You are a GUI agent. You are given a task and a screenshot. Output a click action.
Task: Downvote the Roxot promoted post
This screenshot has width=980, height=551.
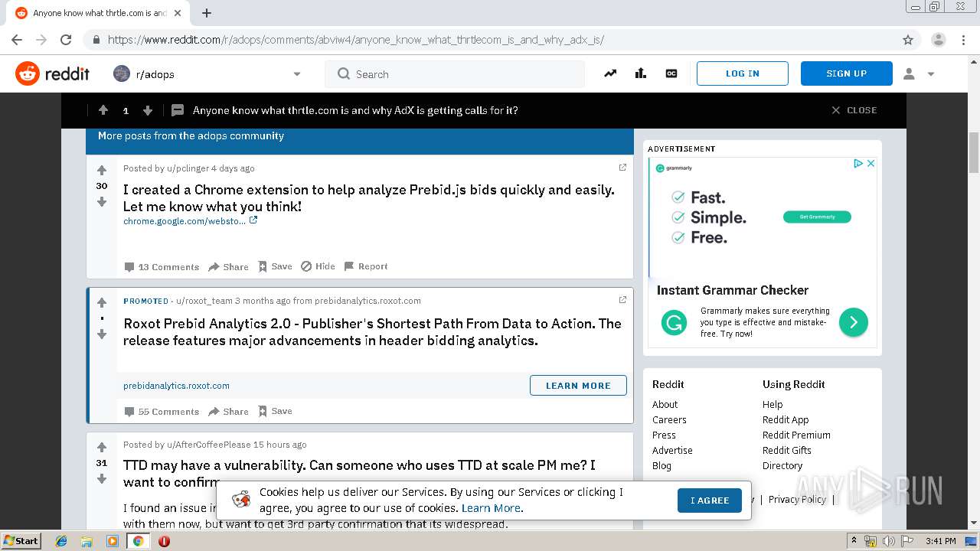tap(101, 334)
